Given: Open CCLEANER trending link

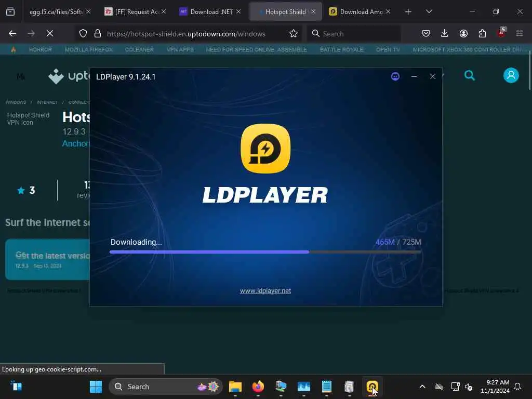Looking at the screenshot, I should click(x=139, y=49).
